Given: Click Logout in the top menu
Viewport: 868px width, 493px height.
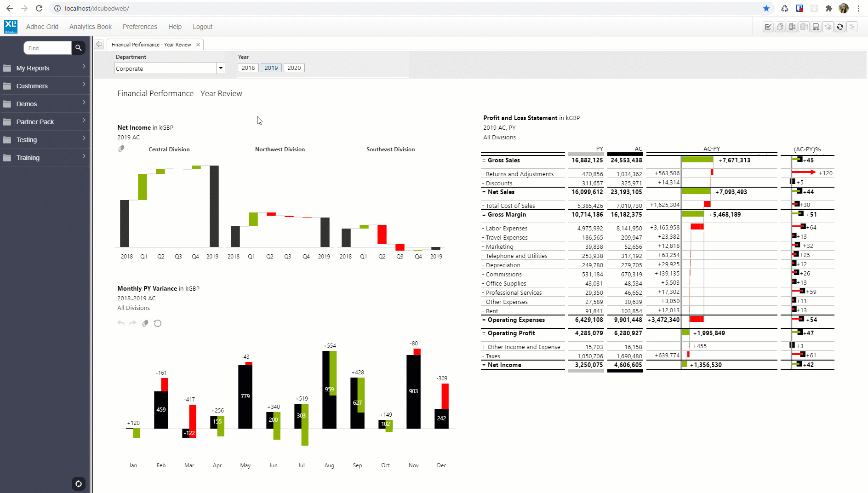Looking at the screenshot, I should [x=202, y=27].
